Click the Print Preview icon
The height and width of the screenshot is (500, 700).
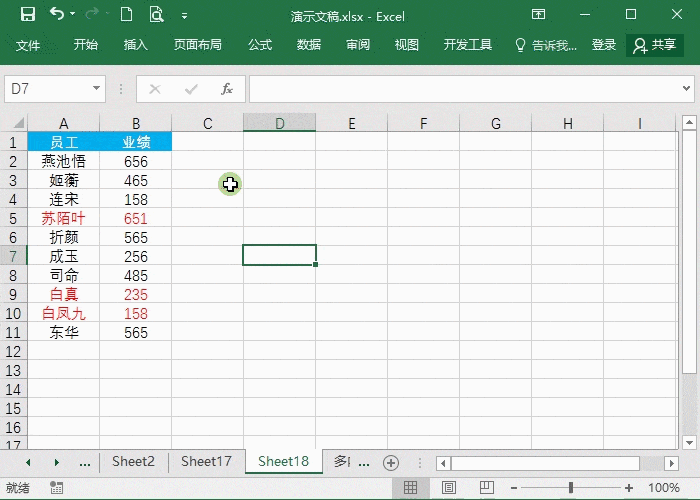156,14
